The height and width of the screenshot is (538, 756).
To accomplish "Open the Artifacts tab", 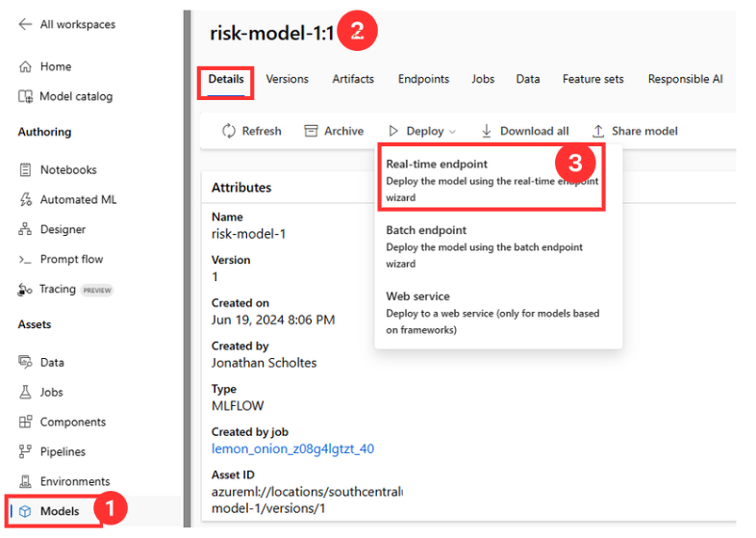I will point(353,79).
